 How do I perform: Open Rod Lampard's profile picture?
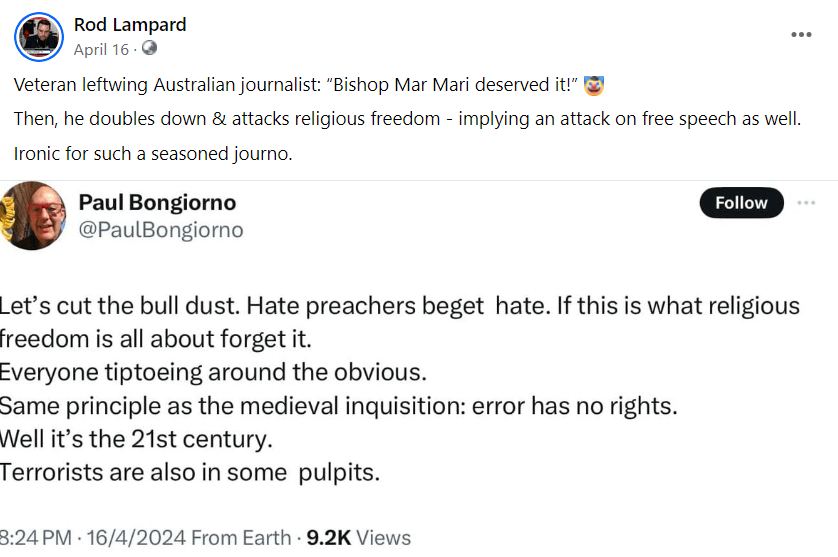(38, 37)
